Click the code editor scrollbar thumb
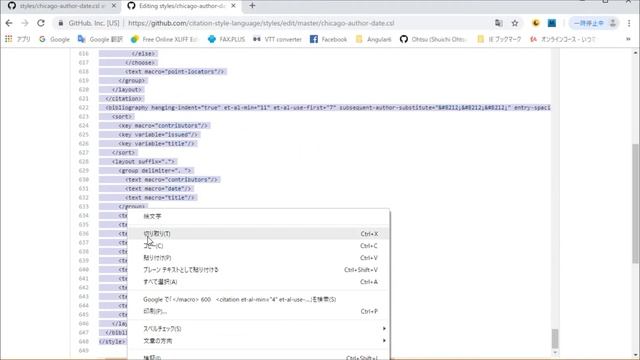Screen dimensions: 640x360 [x=555, y=339]
